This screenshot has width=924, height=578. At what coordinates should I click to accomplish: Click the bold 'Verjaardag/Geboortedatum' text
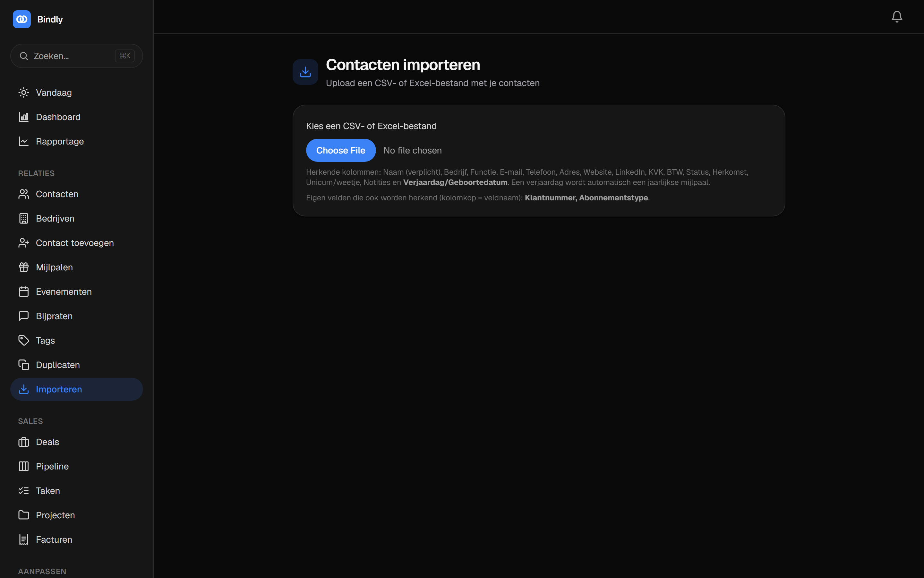click(x=455, y=182)
